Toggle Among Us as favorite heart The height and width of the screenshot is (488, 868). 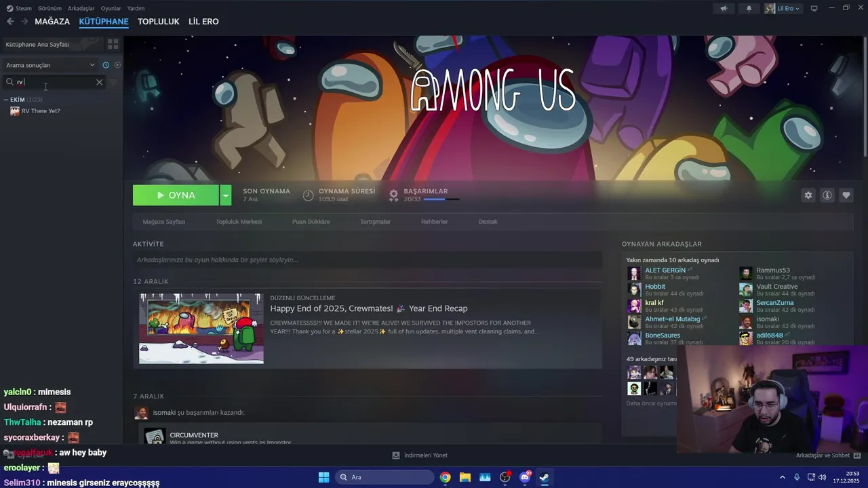846,195
